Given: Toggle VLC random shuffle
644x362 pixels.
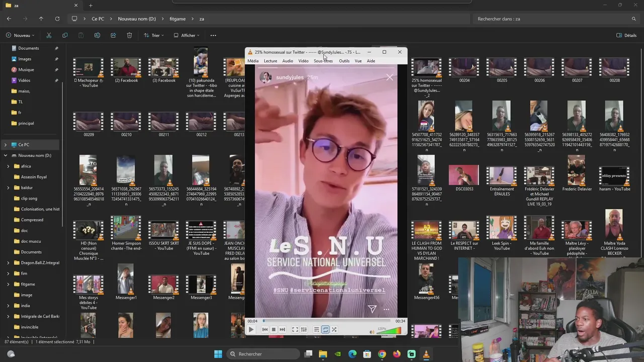Looking at the screenshot, I should click(334, 330).
